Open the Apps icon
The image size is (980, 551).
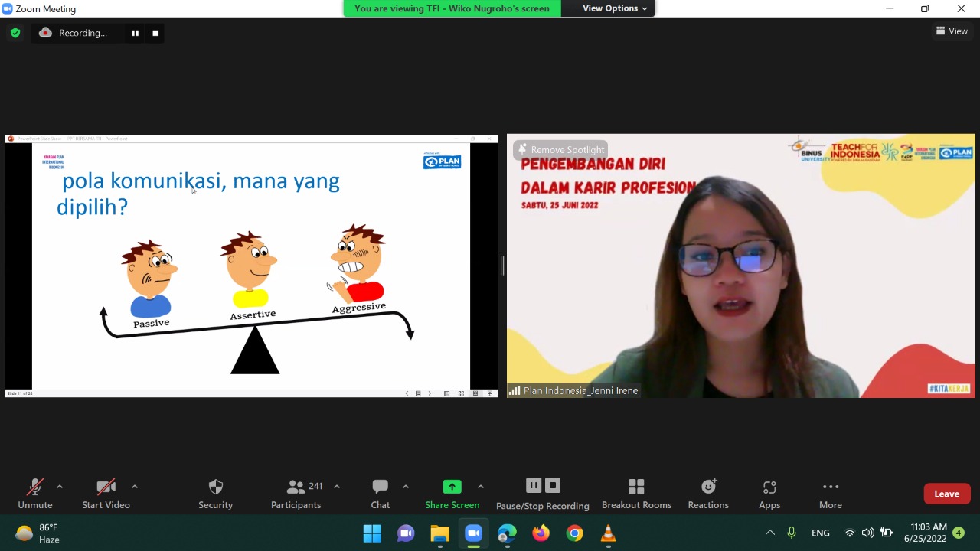(x=769, y=487)
